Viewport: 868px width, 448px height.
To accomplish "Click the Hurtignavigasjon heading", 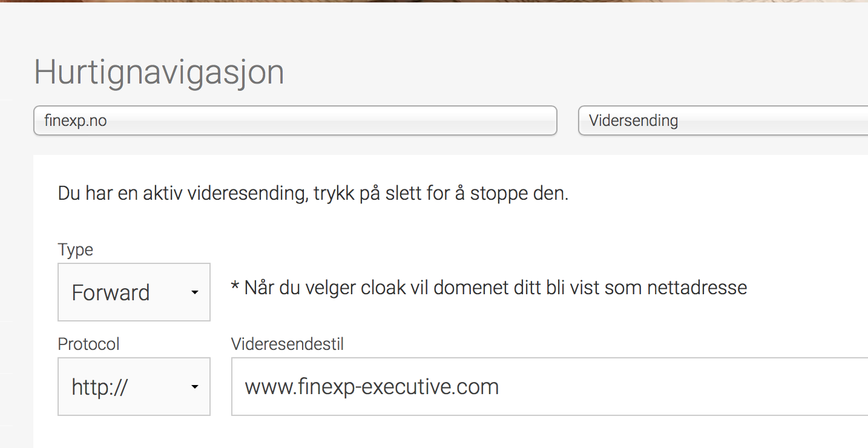I will tap(159, 73).
